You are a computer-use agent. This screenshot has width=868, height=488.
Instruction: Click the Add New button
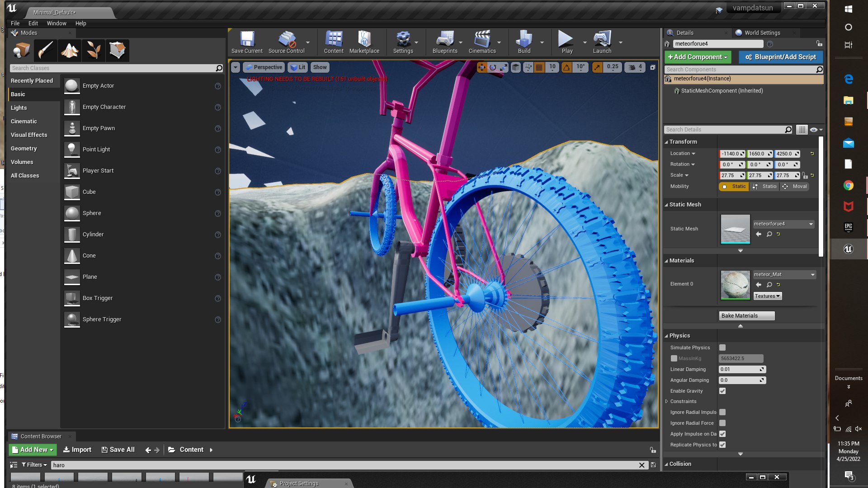point(33,450)
